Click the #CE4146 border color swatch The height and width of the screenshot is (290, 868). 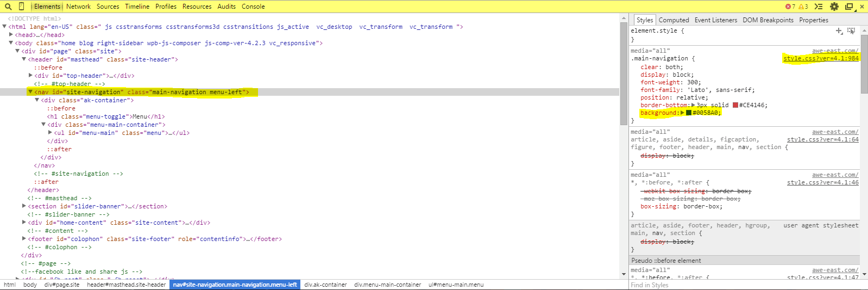click(735, 105)
